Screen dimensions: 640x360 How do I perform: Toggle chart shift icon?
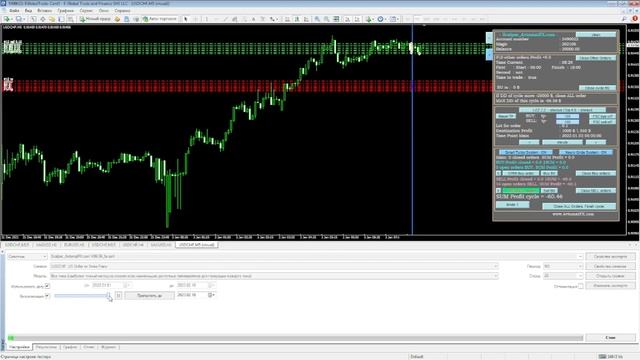(x=357, y=19)
